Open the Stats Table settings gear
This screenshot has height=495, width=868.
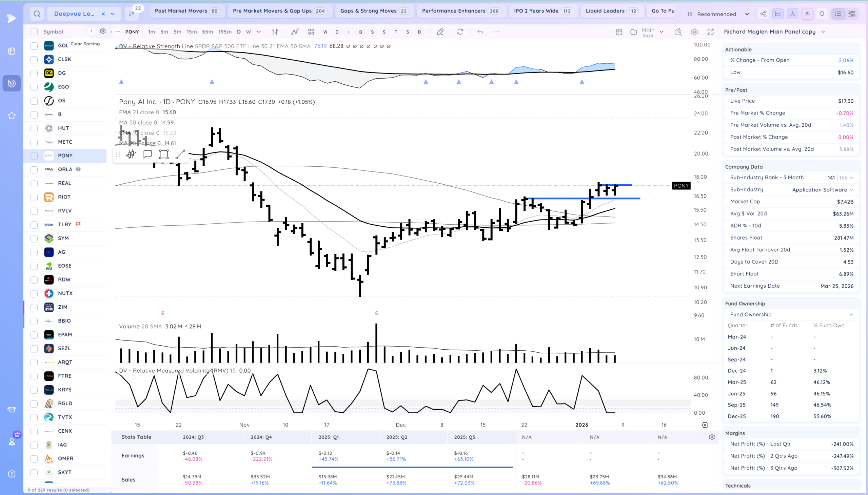coord(712,437)
